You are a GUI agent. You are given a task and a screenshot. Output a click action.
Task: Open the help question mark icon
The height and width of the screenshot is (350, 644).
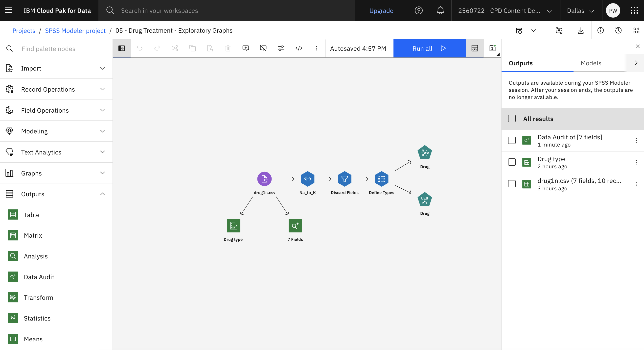click(418, 10)
